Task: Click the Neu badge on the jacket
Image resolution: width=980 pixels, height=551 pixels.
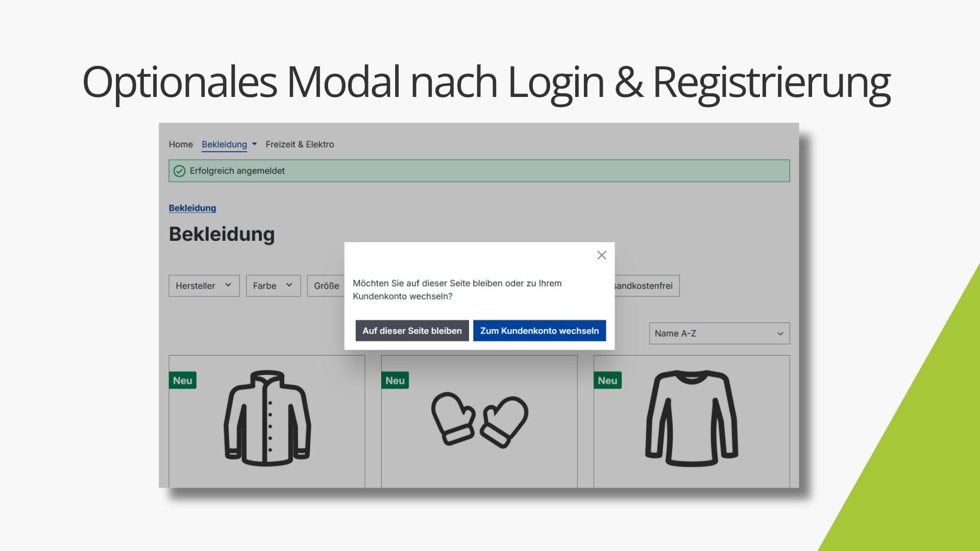Action: pyautogui.click(x=183, y=381)
